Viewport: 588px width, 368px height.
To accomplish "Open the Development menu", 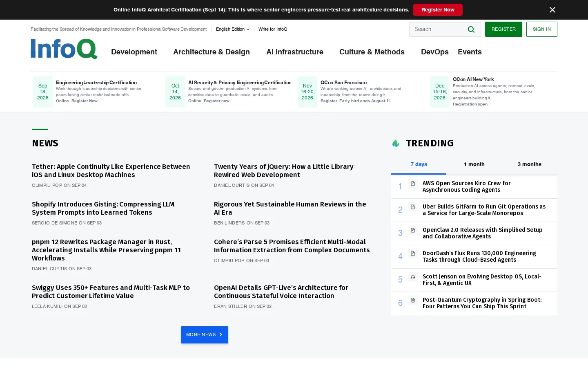I will pos(134,52).
